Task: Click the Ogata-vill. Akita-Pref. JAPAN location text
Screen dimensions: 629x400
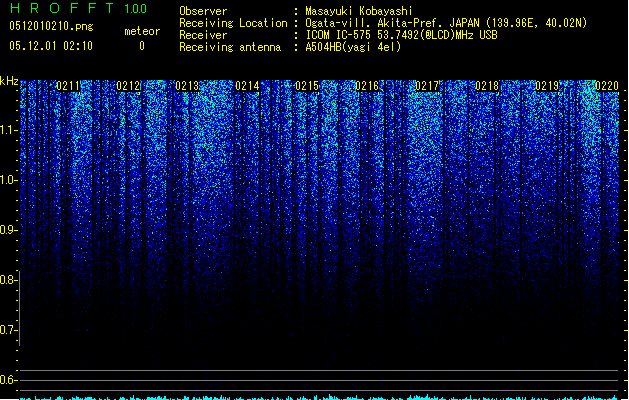Action: coord(446,23)
